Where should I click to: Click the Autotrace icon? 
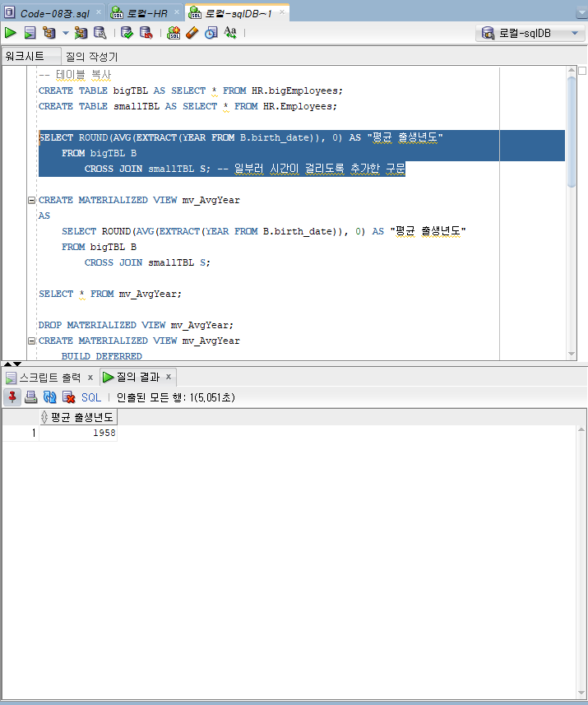coord(81,32)
